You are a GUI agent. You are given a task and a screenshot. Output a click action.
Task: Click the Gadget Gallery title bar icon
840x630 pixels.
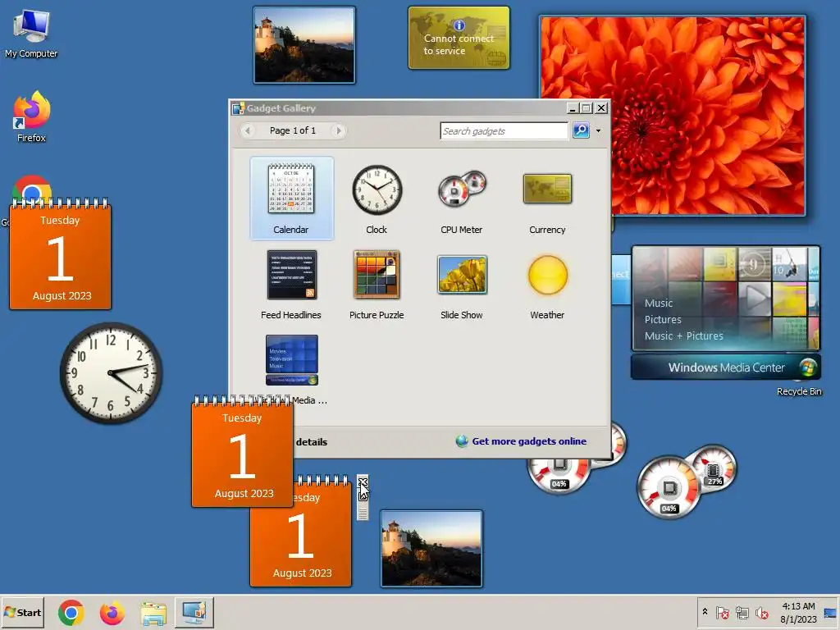pyautogui.click(x=239, y=108)
